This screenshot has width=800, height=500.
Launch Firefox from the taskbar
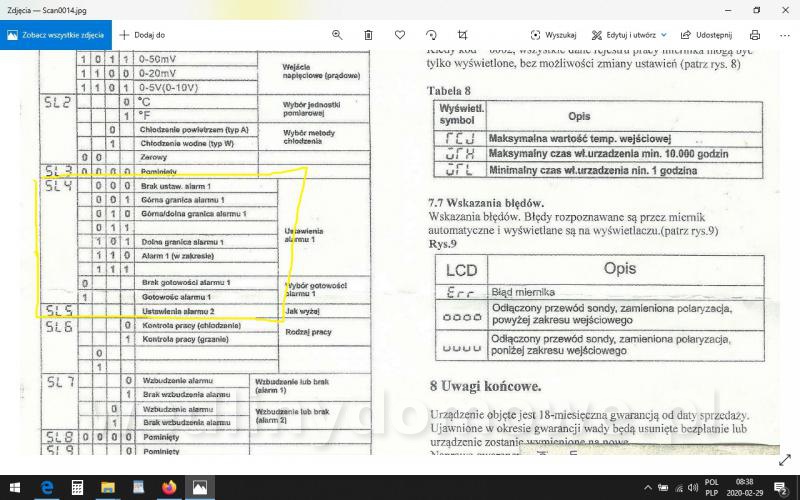pyautogui.click(x=169, y=488)
